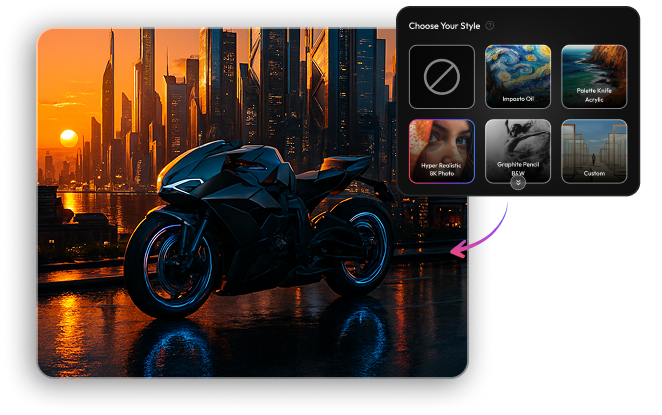The width and height of the screenshot is (662, 415).
Task: Click the "Hyper Realistic 8K Photo" caption
Action: (x=441, y=169)
